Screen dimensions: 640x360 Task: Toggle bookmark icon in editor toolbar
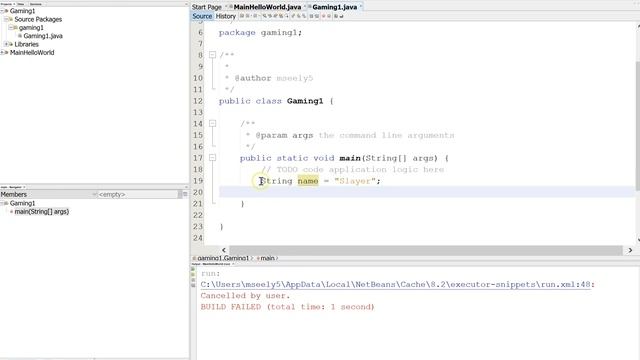(x=304, y=16)
